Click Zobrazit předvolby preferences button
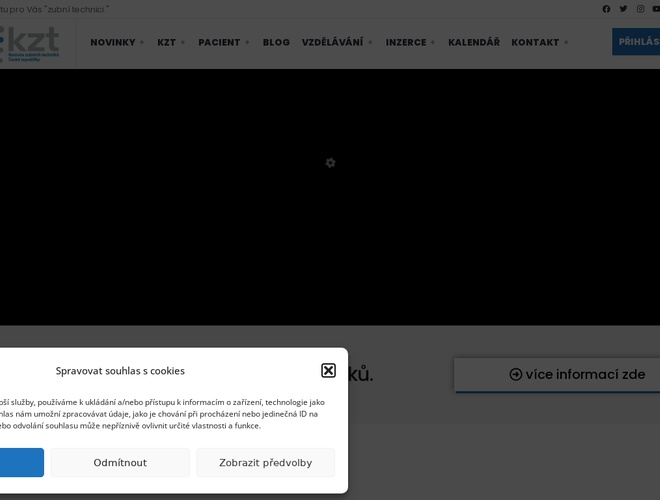660x500 pixels. pyautogui.click(x=265, y=463)
